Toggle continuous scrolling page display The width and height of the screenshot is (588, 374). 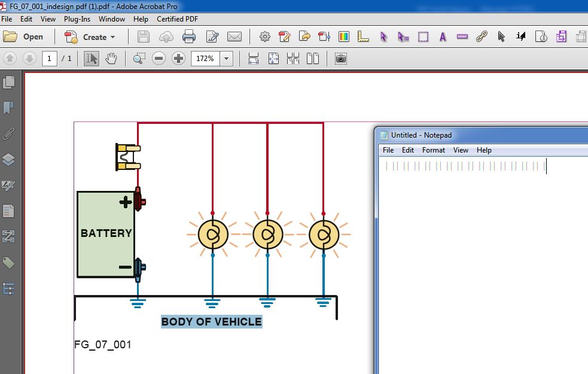(x=292, y=58)
